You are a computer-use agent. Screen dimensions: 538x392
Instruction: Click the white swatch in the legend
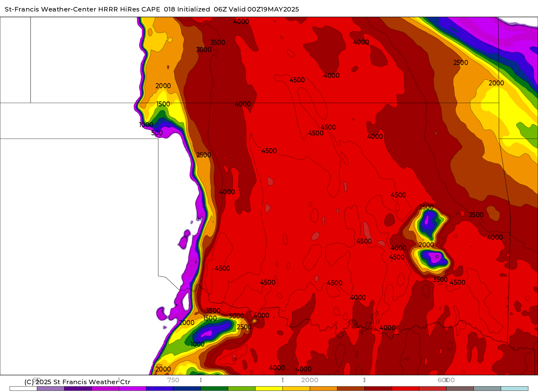[23, 389]
